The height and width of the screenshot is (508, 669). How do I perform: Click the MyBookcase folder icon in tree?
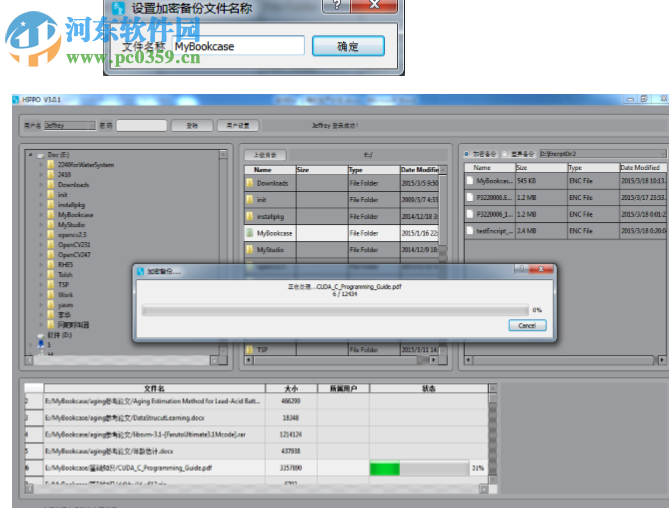pos(51,215)
